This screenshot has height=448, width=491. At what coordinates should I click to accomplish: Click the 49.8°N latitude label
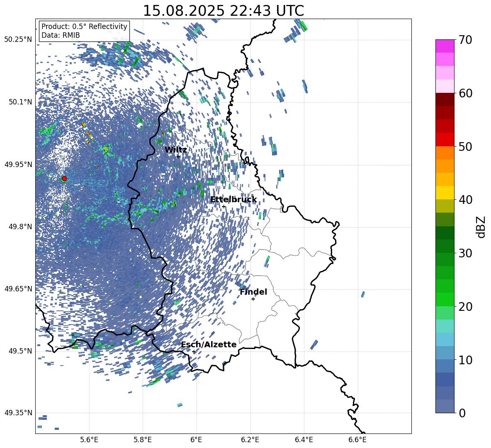tap(20, 227)
